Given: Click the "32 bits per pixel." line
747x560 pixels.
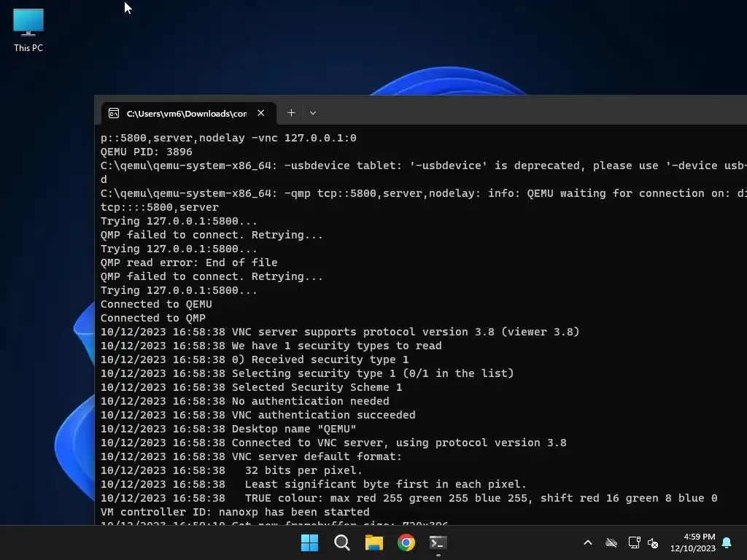Looking at the screenshot, I should click(x=231, y=470).
